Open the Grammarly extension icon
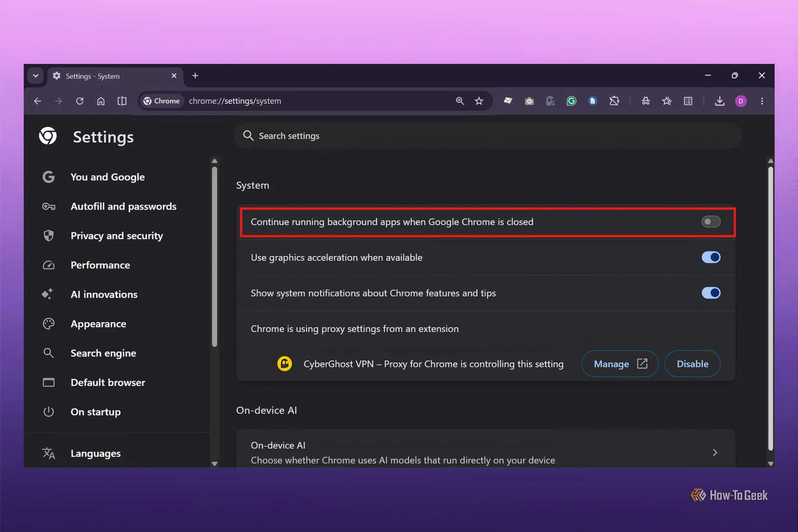 point(572,101)
